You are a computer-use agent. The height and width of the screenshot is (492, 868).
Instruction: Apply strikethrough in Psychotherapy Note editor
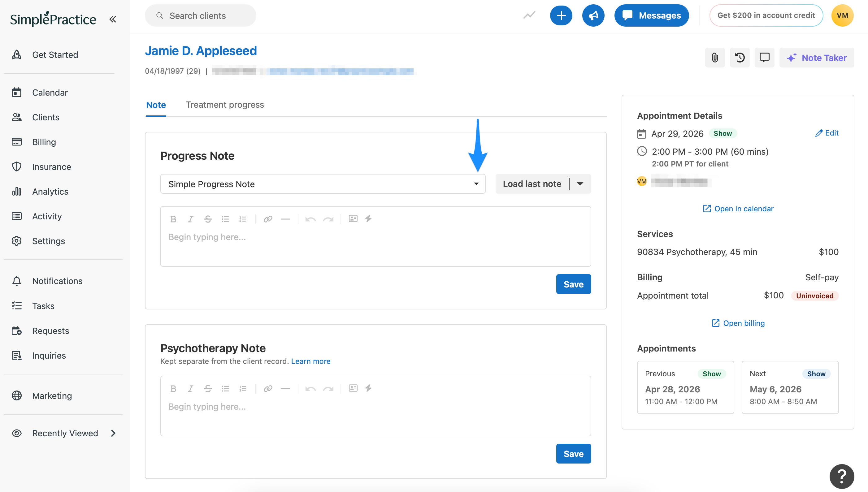(208, 389)
